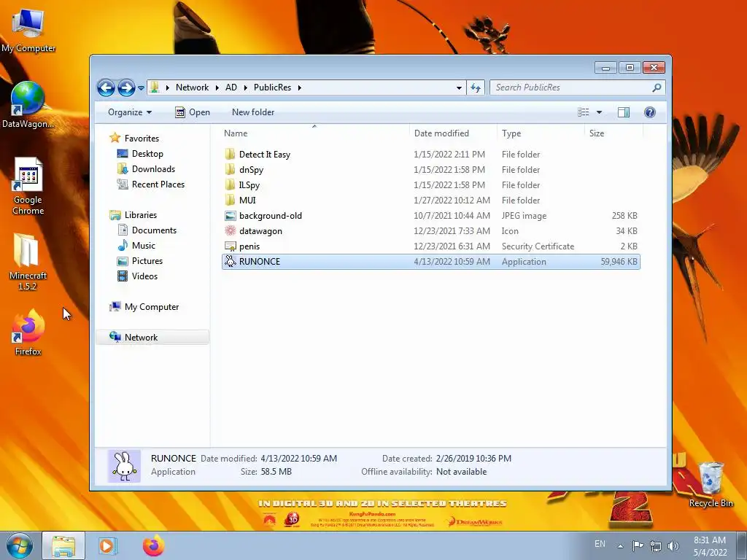Expand the arrow after PublicRes breadcrumb
This screenshot has height=560, width=747.
(x=299, y=87)
